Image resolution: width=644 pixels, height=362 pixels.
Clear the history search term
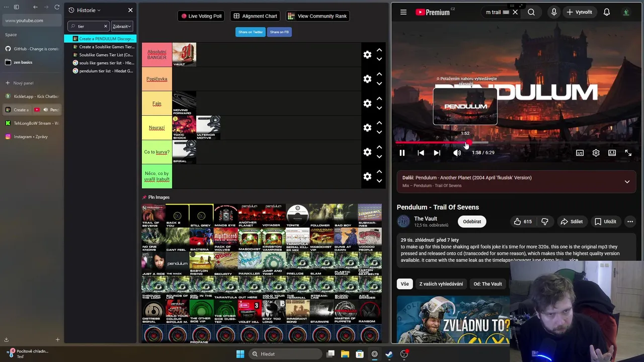pos(106,26)
